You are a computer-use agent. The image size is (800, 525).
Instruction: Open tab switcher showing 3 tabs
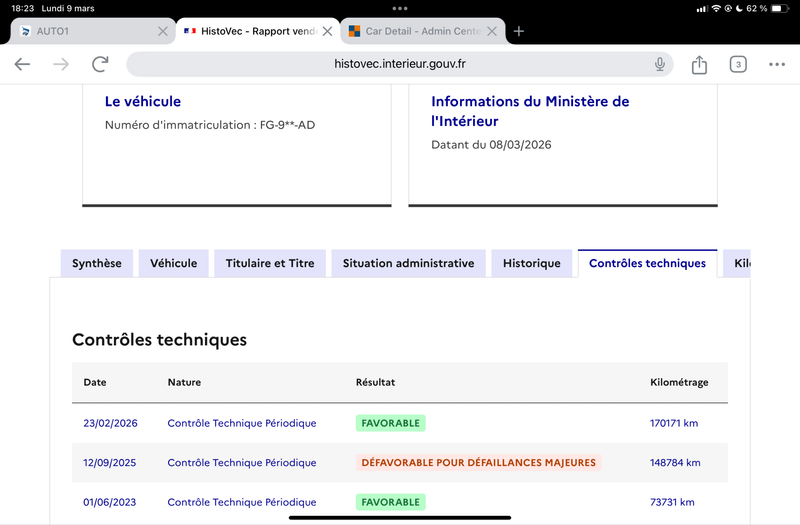point(738,65)
